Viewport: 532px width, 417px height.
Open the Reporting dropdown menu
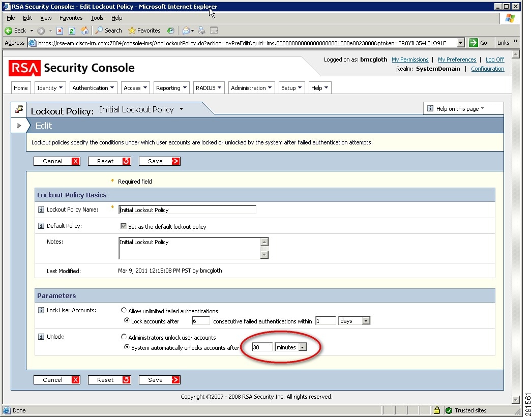171,88
